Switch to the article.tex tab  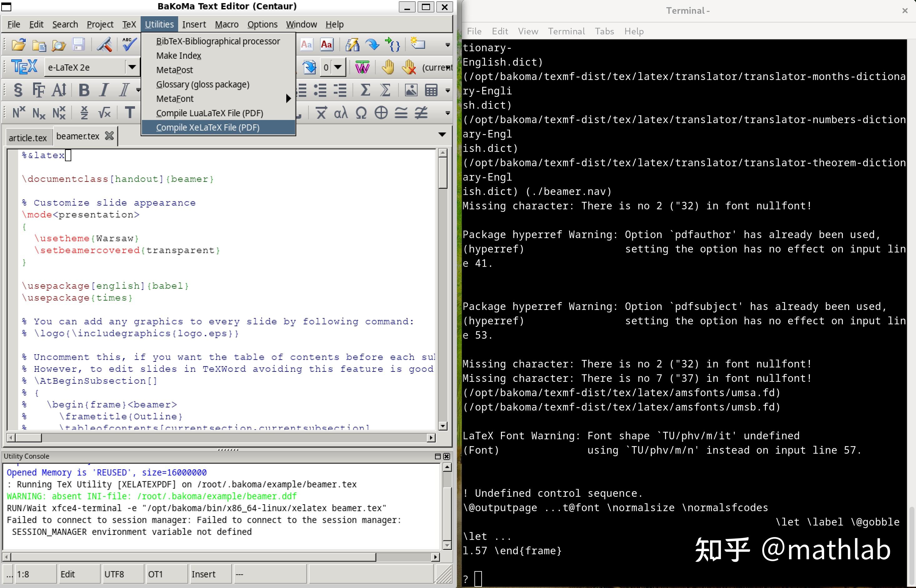point(28,138)
